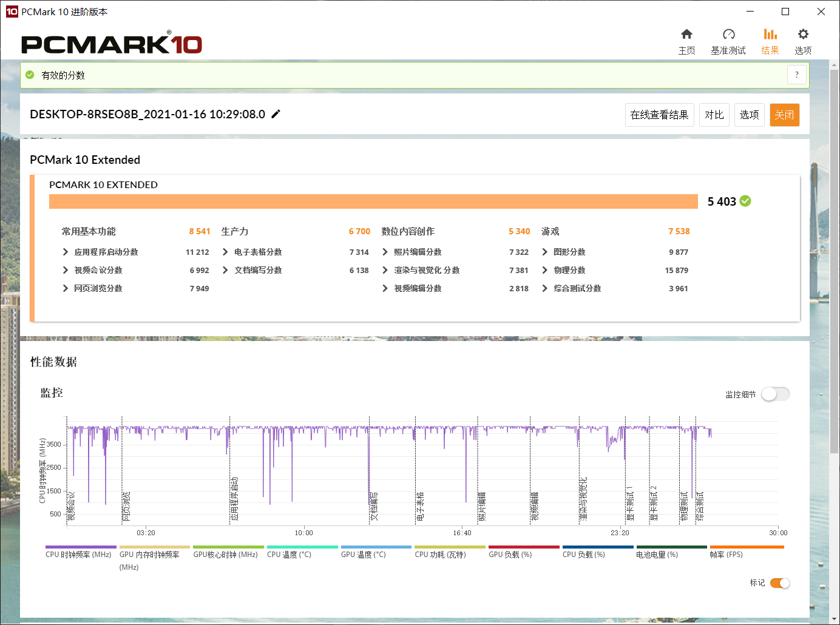Click the pencil icon to rename result
The height and width of the screenshot is (625, 840).
click(276, 114)
